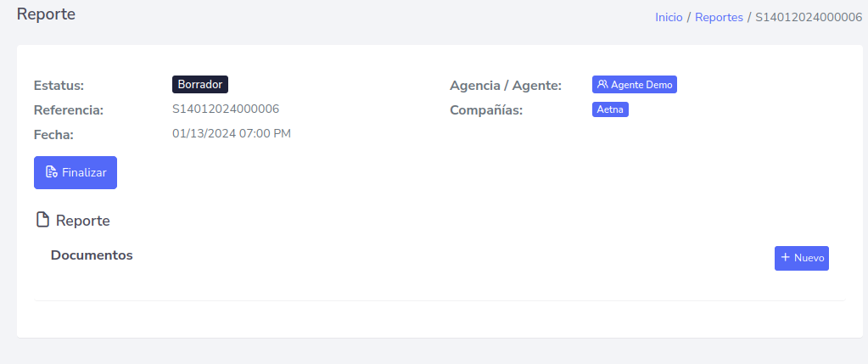Click the date value 01/13/2024 07:00 PM

click(232, 133)
